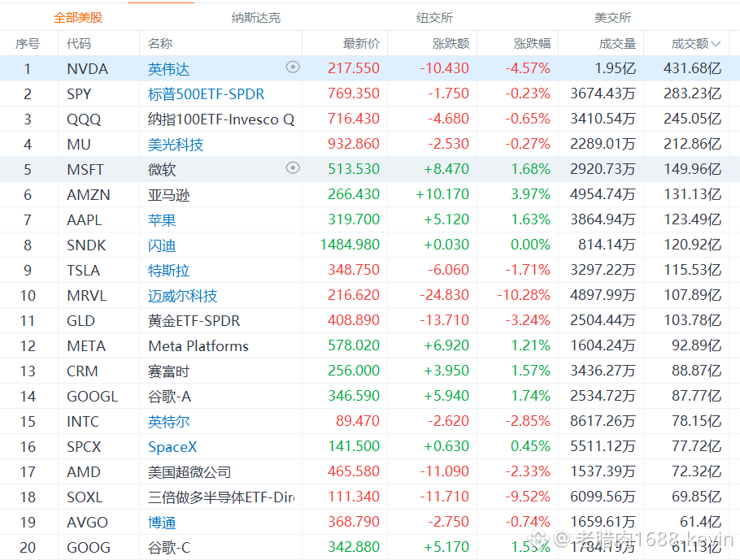Screen dimensions: 740x560
Task: Open the 特斯拉 stock link
Action: tap(168, 271)
